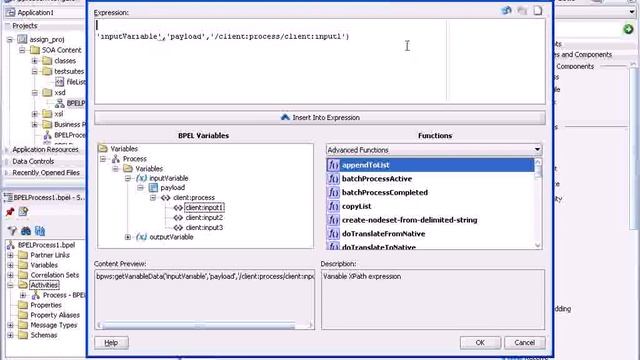Select the Activities folder in structure panel
Image resolution: width=640 pixels, height=360 pixels.
pos(44,285)
